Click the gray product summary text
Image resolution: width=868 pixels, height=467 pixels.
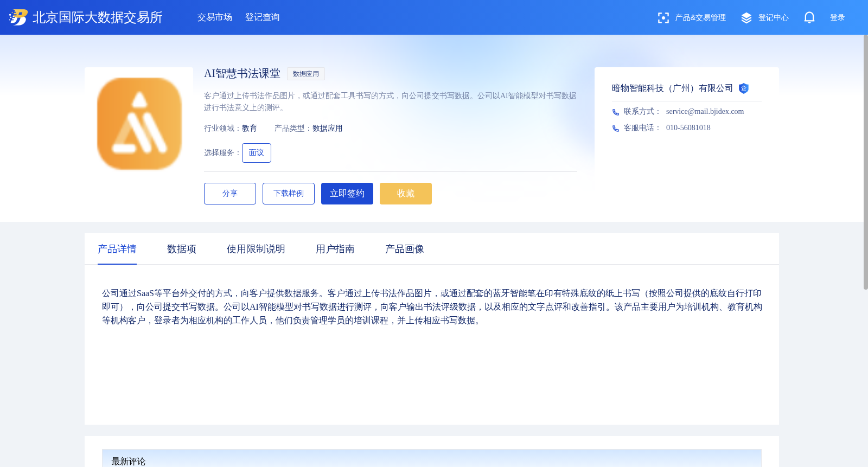[390, 102]
